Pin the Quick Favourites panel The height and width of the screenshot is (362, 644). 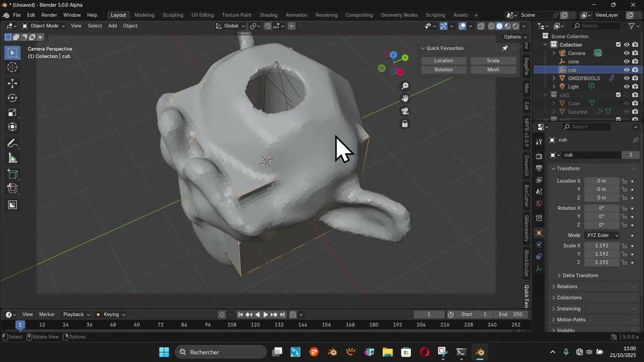point(505,48)
